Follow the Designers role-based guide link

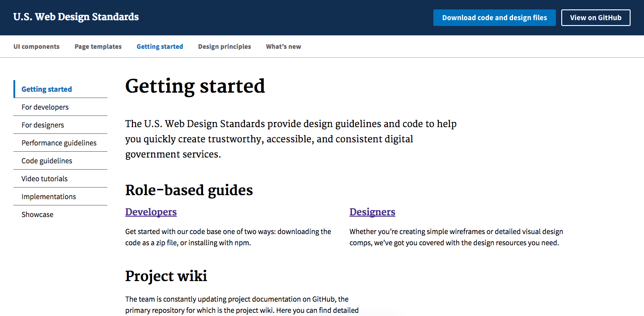[x=372, y=212]
